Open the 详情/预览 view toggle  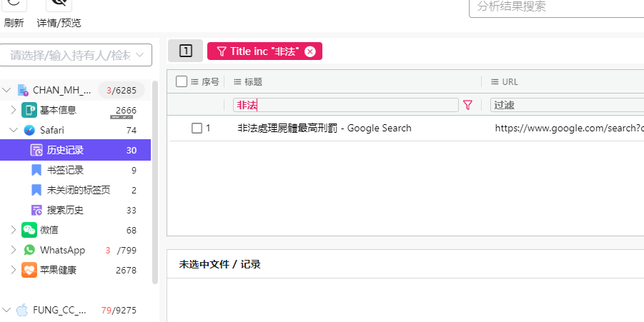[59, 14]
